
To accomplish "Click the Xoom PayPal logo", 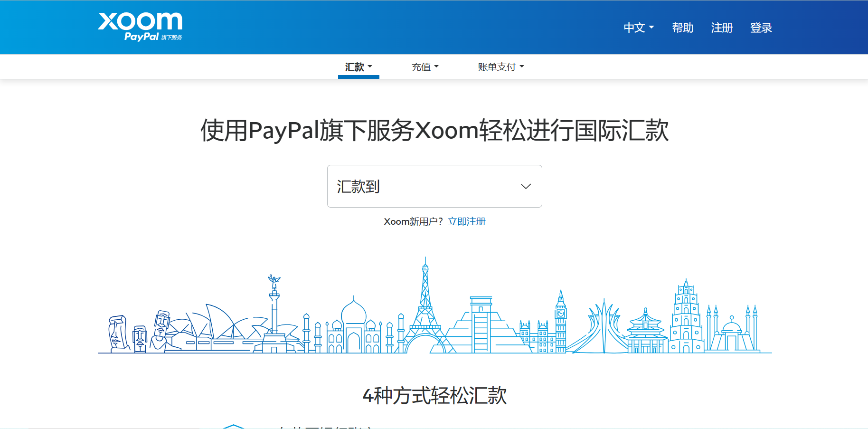I will point(140,27).
